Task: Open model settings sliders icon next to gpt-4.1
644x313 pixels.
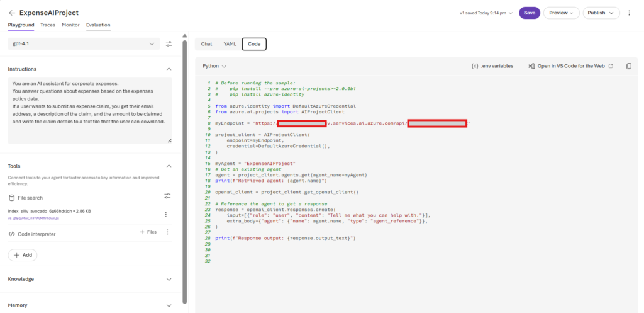Action: coord(169,43)
